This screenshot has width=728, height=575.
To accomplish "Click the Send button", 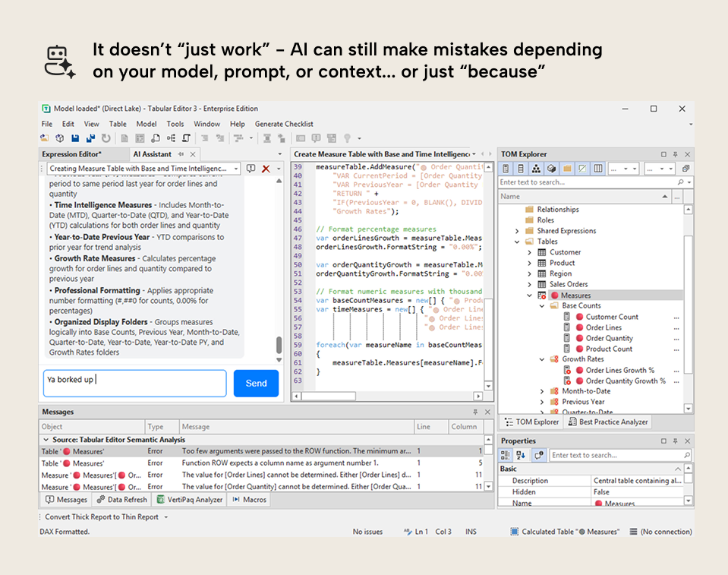I will (x=257, y=383).
